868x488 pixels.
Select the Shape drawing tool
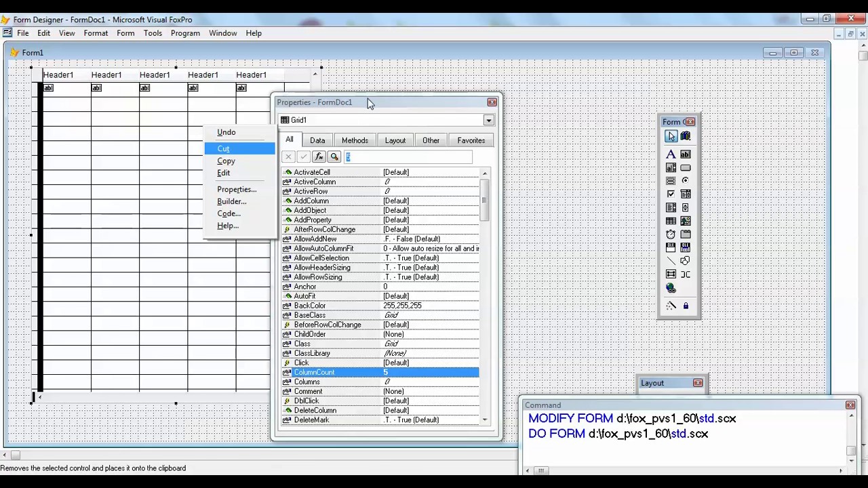point(686,261)
